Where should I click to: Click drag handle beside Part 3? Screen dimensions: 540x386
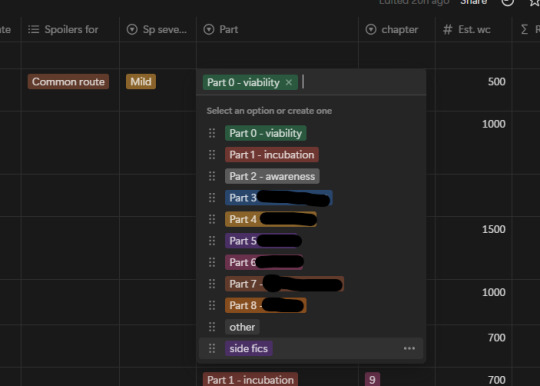click(212, 198)
